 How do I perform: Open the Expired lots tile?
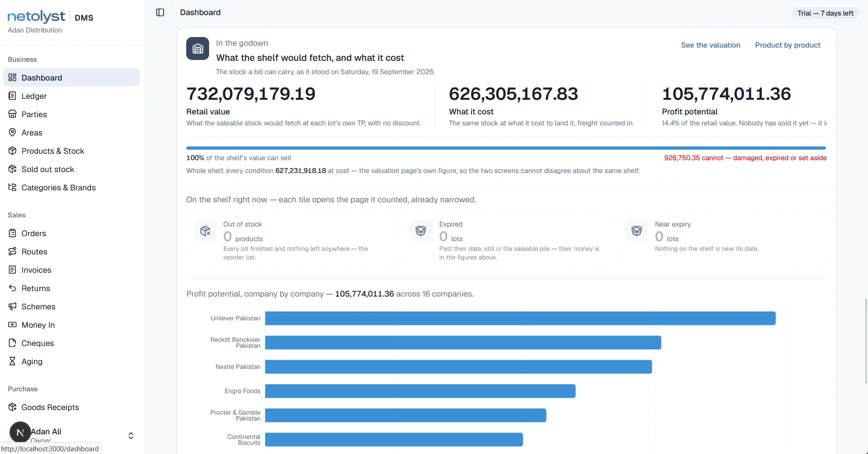click(507, 240)
